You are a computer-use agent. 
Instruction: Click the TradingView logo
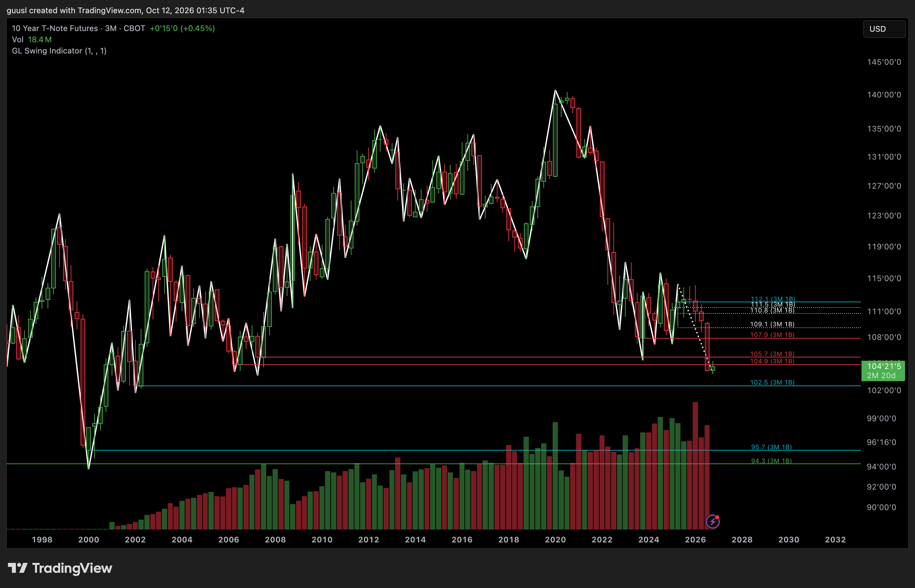click(x=60, y=568)
